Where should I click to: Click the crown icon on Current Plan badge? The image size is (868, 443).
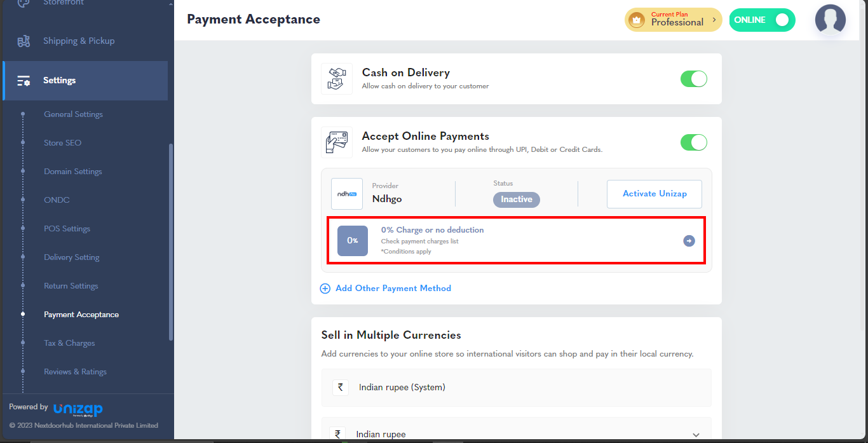click(x=636, y=20)
